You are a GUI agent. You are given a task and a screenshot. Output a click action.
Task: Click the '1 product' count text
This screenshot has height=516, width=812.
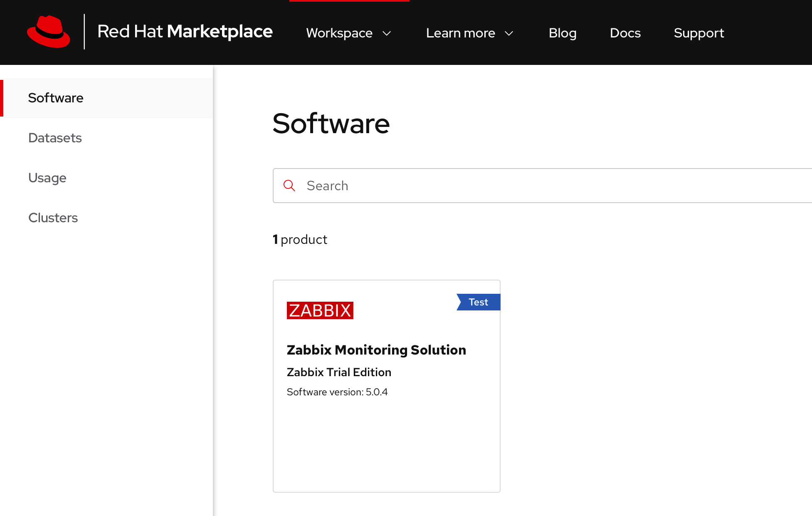pos(300,240)
